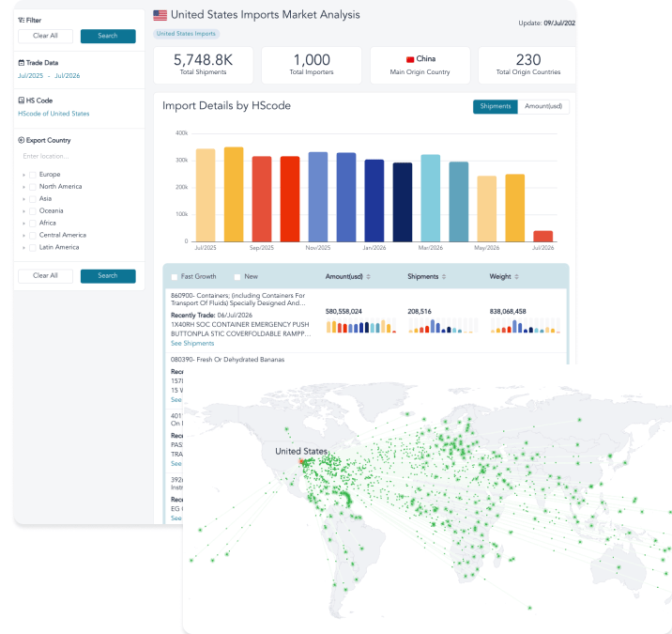
Task: Expand the Asia region arrow
Action: click(x=23, y=199)
